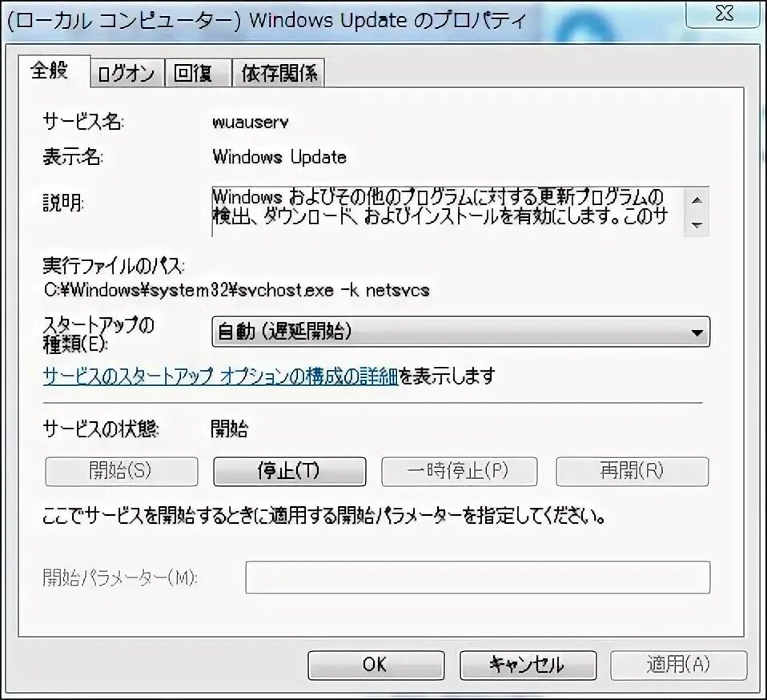This screenshot has width=767, height=700.
Task: Click the キャンセル button
Action: click(x=528, y=666)
